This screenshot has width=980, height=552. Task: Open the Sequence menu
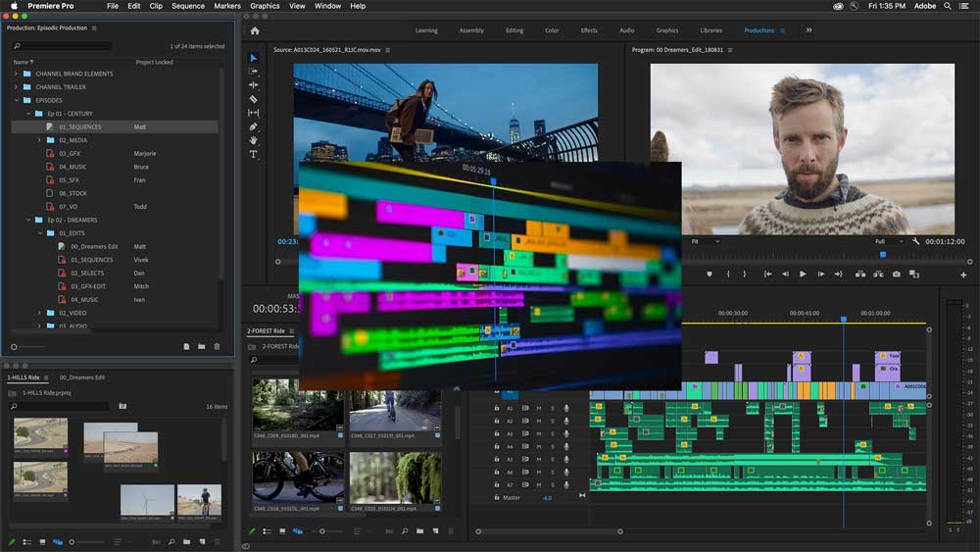[188, 6]
